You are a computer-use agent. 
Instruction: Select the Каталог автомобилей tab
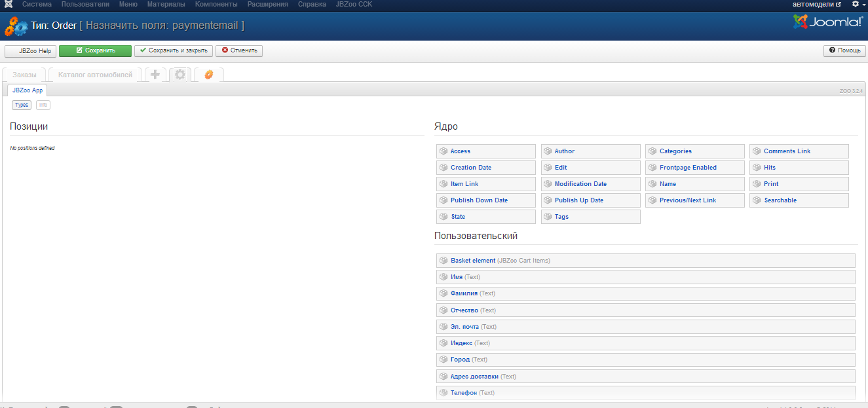point(95,75)
